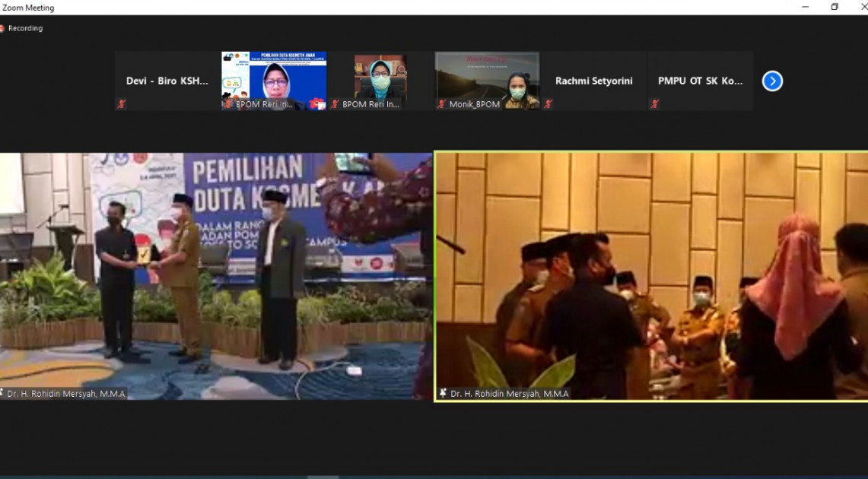Click the muted mic icon on Devi's tile
Image resolution: width=868 pixels, height=479 pixels.
point(121,104)
